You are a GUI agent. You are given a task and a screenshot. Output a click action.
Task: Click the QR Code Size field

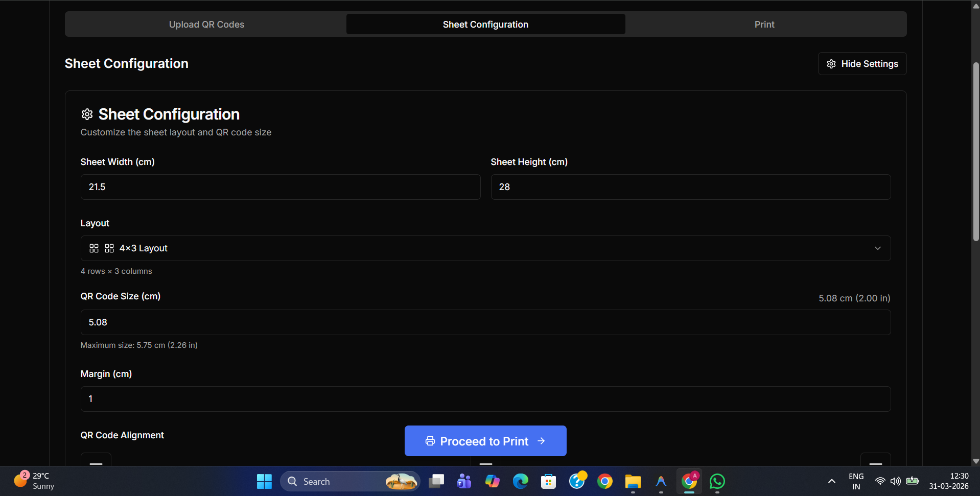(x=485, y=322)
